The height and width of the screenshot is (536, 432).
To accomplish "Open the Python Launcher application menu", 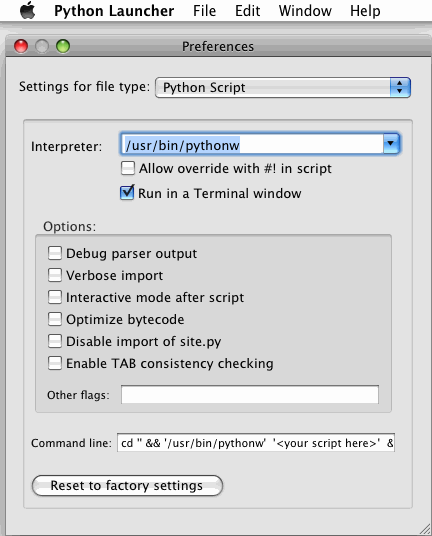I will pos(114,11).
